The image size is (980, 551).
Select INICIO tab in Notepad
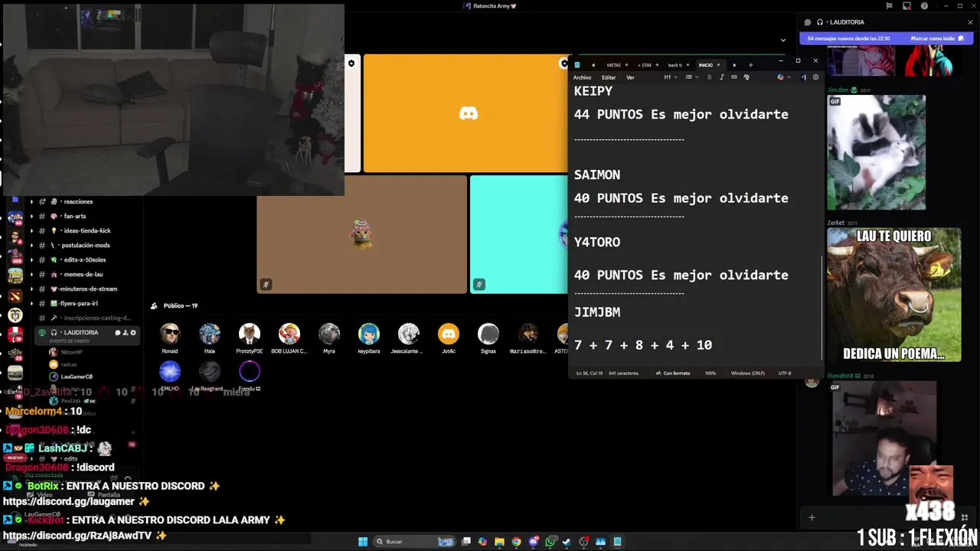click(709, 65)
